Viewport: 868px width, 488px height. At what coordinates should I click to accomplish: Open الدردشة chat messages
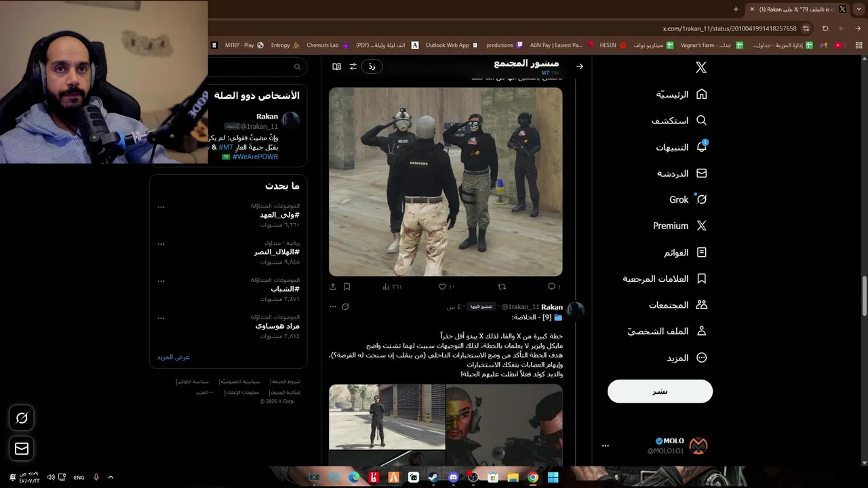(x=682, y=174)
